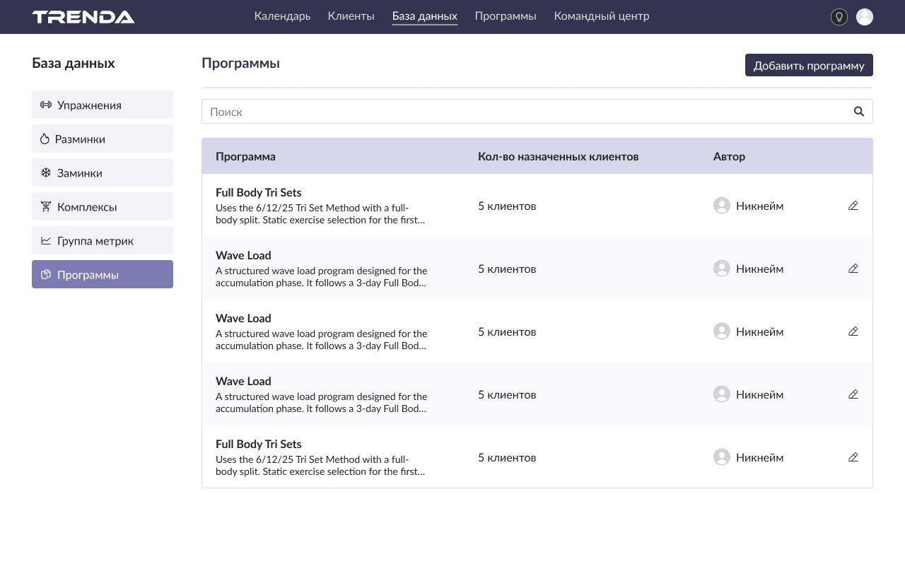Switch to Календарь tab in top navigation
The width and height of the screenshot is (905, 588).
click(282, 16)
